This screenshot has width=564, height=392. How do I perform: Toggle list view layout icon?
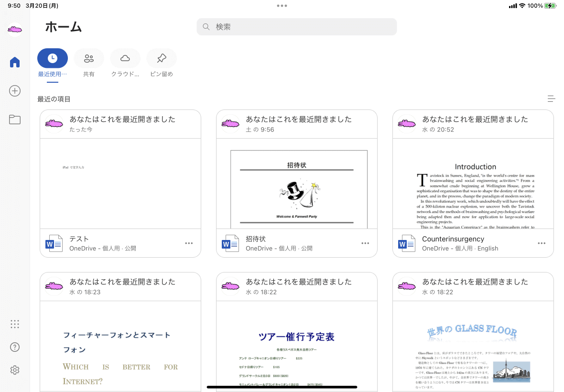[551, 98]
